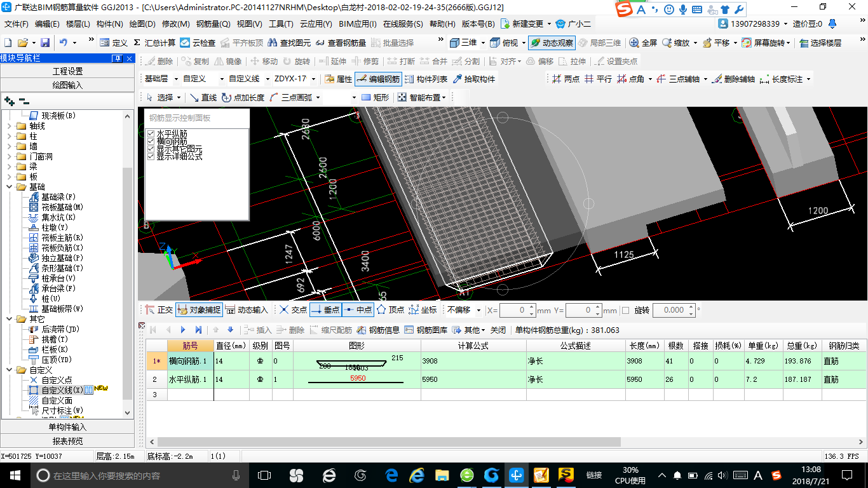This screenshot has height=488, width=868.
Task: Click 关闭 in rebar panel
Action: click(x=498, y=330)
